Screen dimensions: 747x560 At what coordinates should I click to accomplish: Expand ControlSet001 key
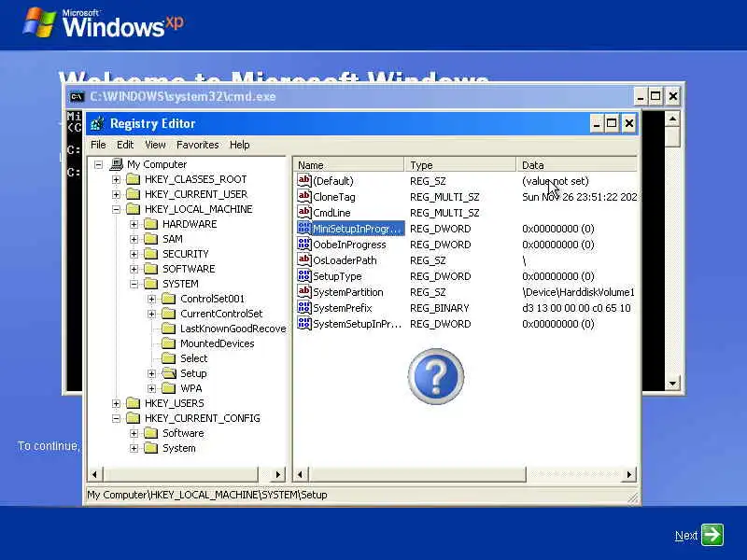point(151,299)
